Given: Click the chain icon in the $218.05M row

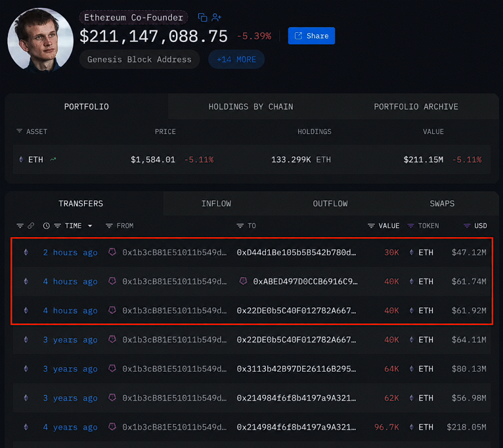Looking at the screenshot, I should point(26,427).
